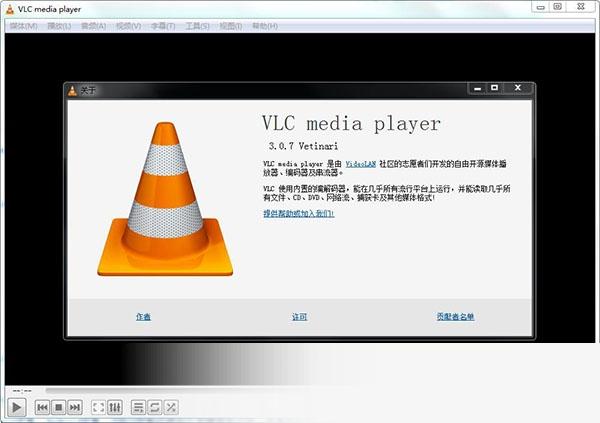
Task: Open the 视图(I) view menu
Action: (x=230, y=26)
